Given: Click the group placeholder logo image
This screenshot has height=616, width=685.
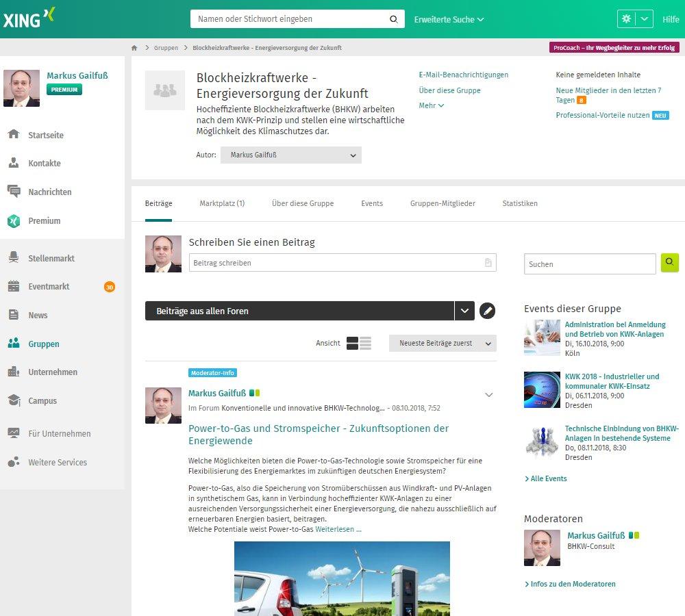Looking at the screenshot, I should pos(164,90).
